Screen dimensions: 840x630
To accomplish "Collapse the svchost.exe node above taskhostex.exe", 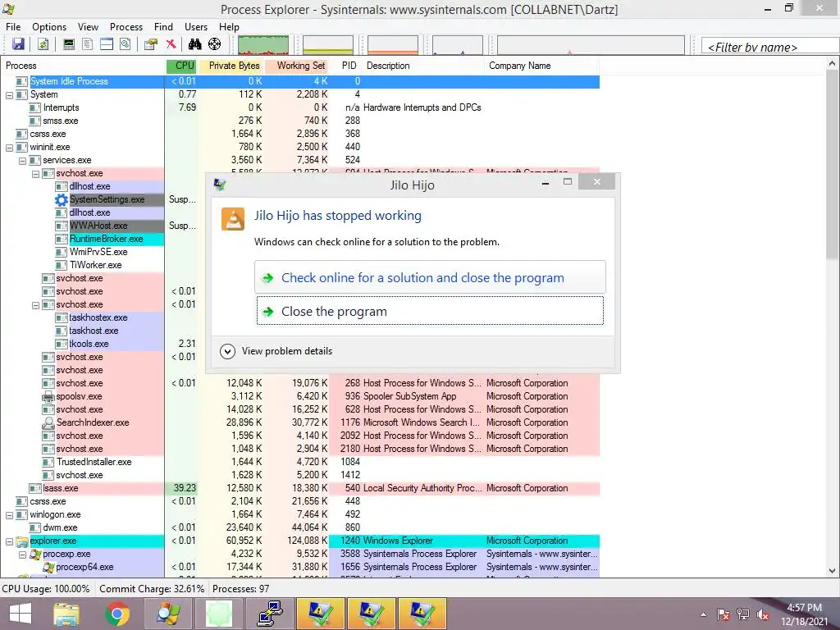I will [x=35, y=305].
